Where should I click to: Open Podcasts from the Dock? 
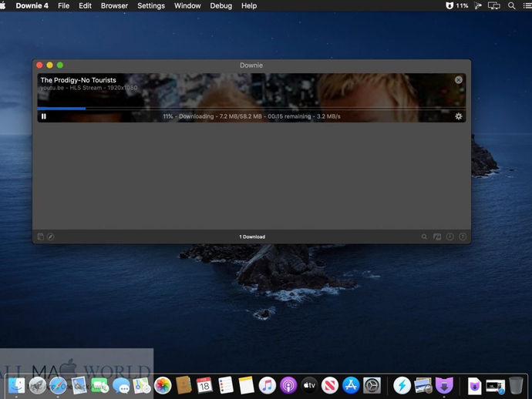288,385
